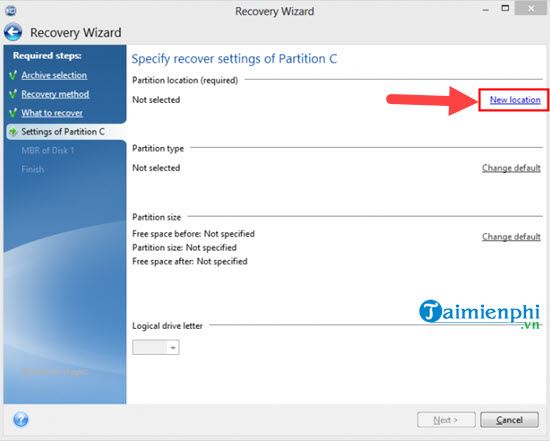
Task: Go to Recovery method step
Action: [55, 94]
